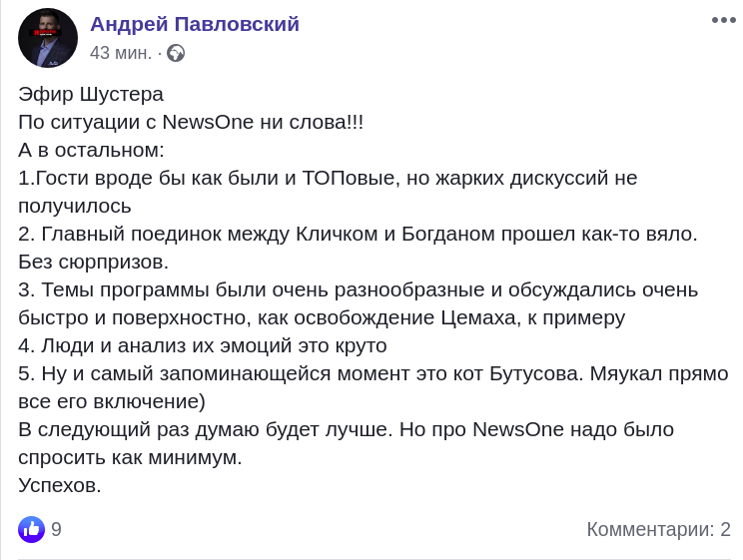Click the blue thumbs-up reaction icon
Image resolution: width=743 pixels, height=560 pixels.
click(x=31, y=529)
